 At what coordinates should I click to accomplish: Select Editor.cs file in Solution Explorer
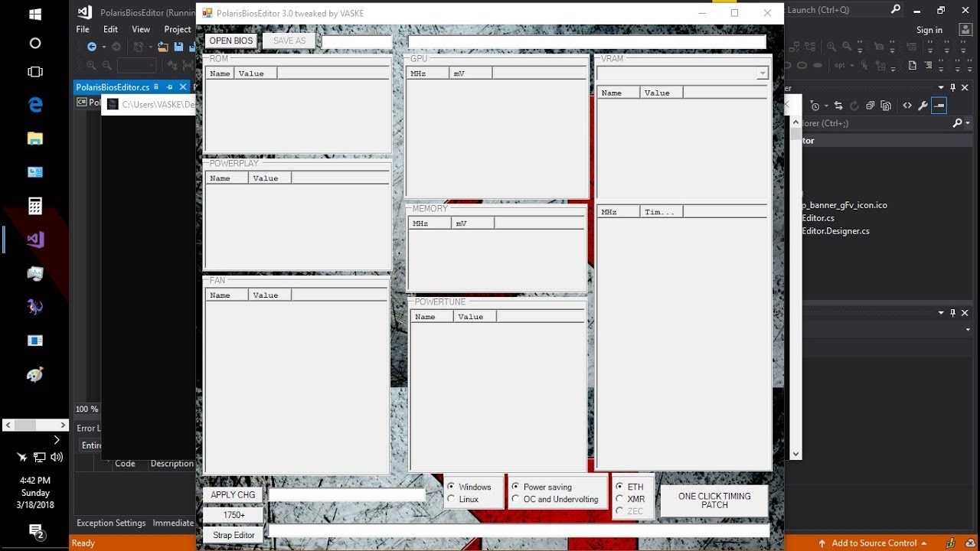click(x=818, y=218)
